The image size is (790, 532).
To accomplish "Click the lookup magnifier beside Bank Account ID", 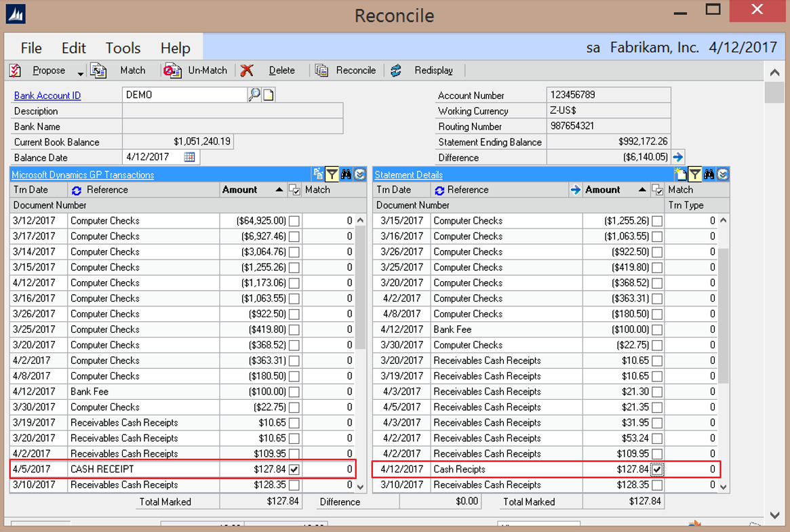I will pyautogui.click(x=254, y=95).
